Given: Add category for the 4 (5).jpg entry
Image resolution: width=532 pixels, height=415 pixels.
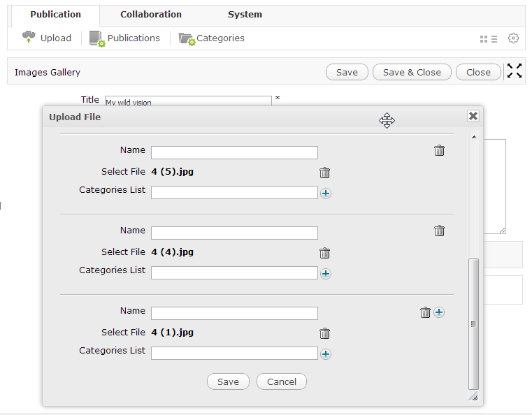Looking at the screenshot, I should pyautogui.click(x=326, y=194).
